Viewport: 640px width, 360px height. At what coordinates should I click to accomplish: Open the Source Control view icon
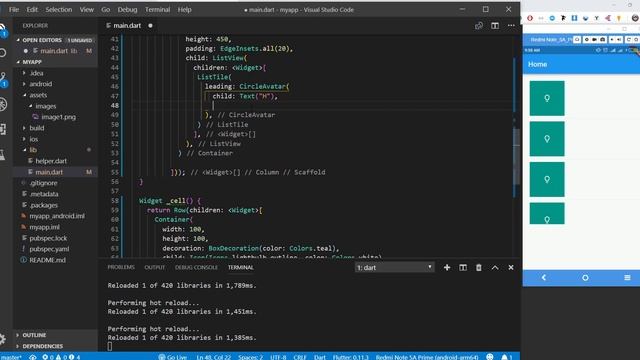click(3, 79)
